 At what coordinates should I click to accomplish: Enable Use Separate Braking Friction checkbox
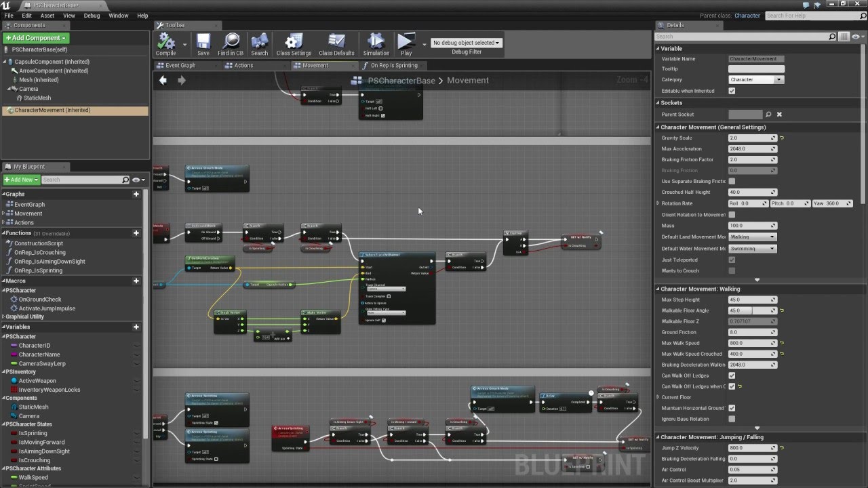(x=732, y=182)
